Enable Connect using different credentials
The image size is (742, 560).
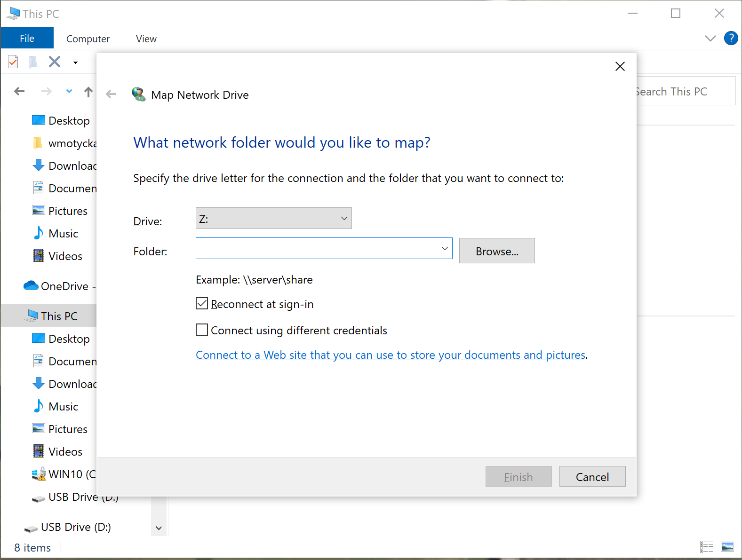(x=202, y=330)
